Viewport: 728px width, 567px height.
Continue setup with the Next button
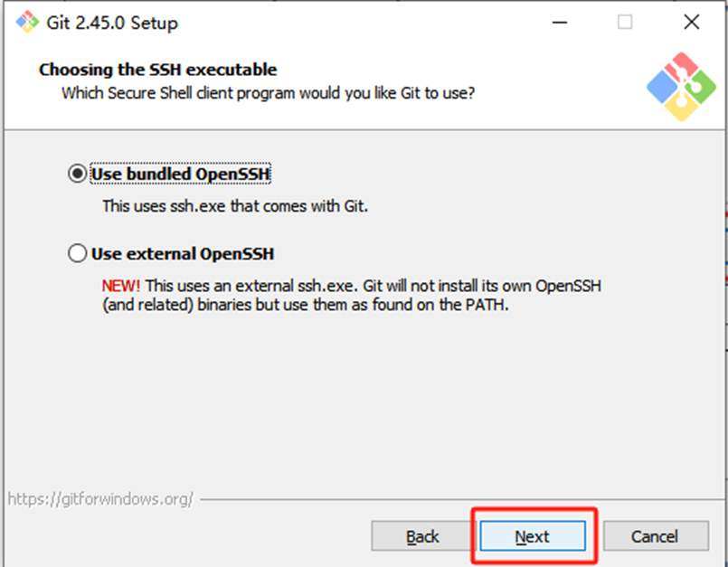(x=533, y=536)
